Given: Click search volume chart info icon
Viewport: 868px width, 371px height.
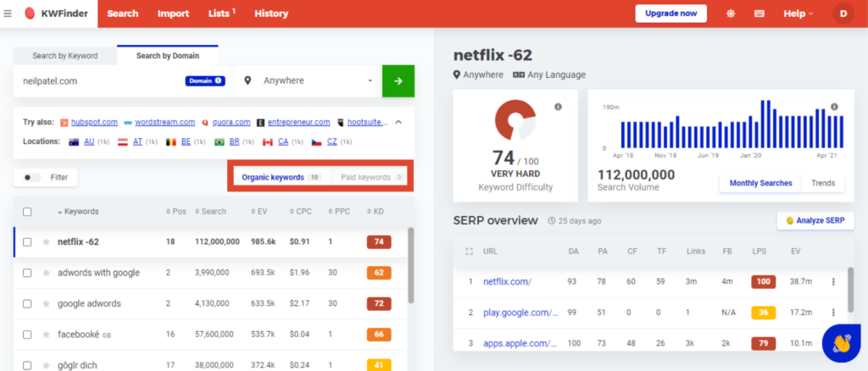Looking at the screenshot, I should 834,107.
